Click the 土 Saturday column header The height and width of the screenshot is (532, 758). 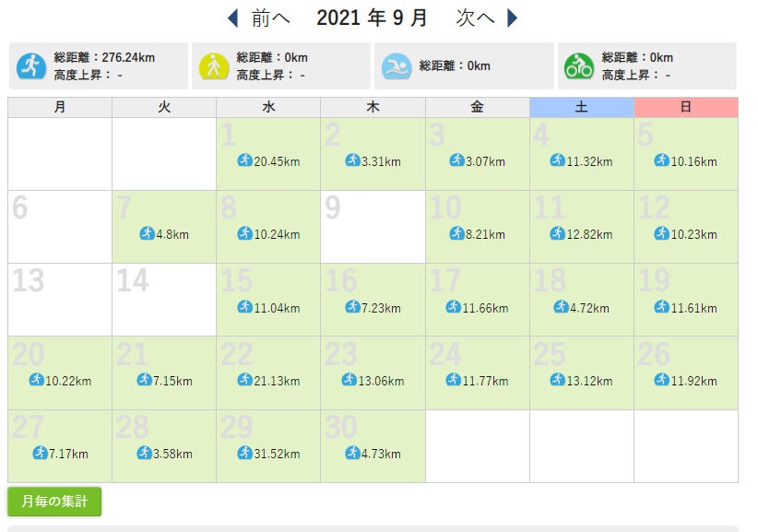click(x=582, y=107)
